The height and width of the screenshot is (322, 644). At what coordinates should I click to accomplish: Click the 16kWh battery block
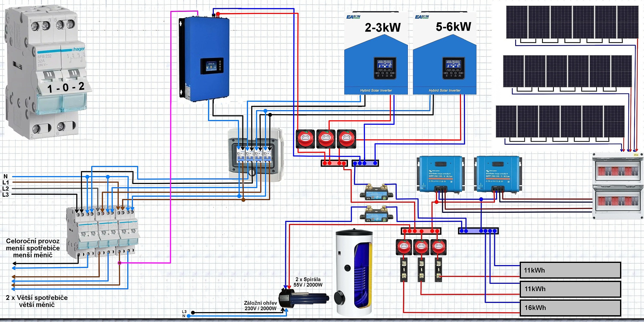pyautogui.click(x=570, y=307)
